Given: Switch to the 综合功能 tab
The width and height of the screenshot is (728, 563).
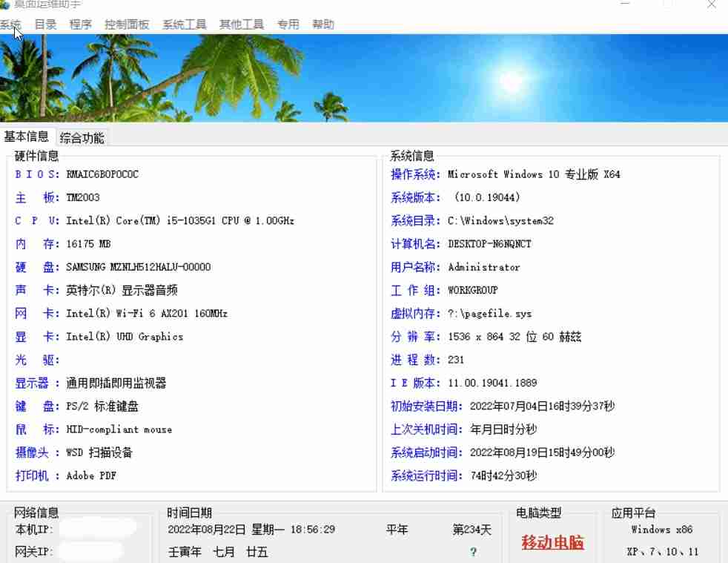Looking at the screenshot, I should pyautogui.click(x=82, y=138).
